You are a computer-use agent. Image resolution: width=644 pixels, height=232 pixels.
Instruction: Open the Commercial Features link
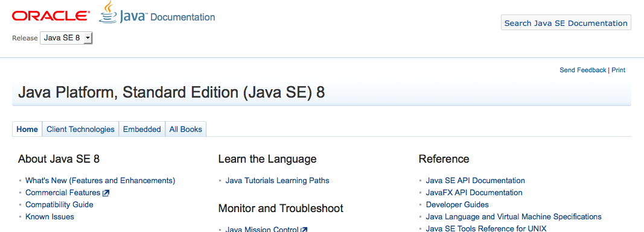click(x=63, y=193)
